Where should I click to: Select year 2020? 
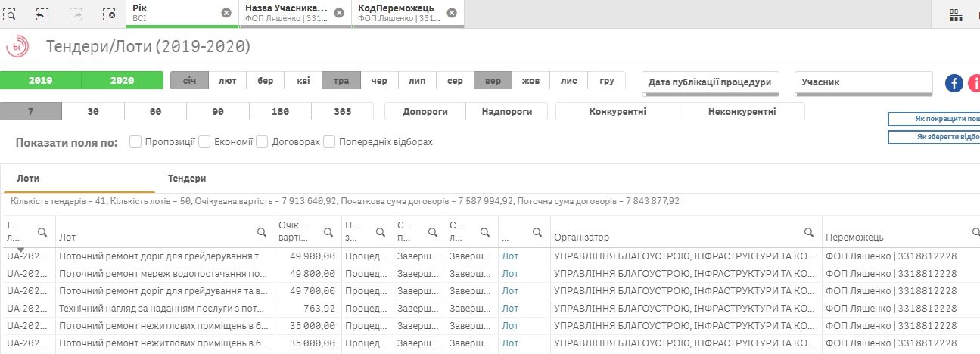123,81
